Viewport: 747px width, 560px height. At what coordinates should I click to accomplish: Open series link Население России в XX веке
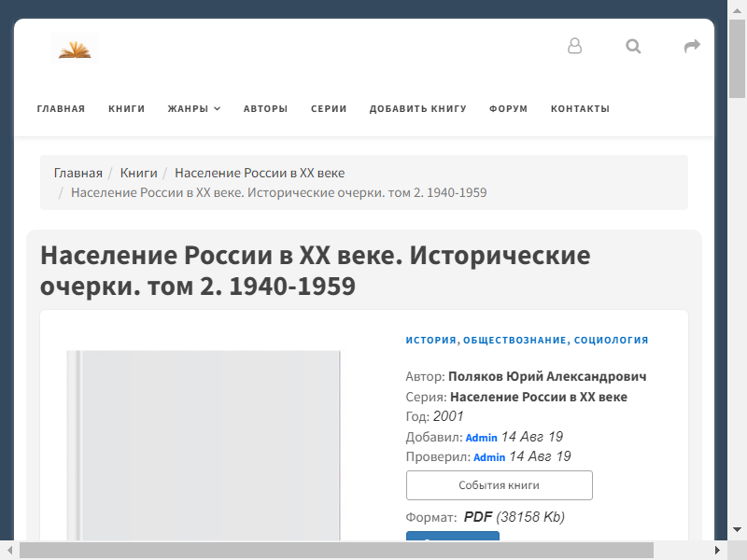pos(539,397)
